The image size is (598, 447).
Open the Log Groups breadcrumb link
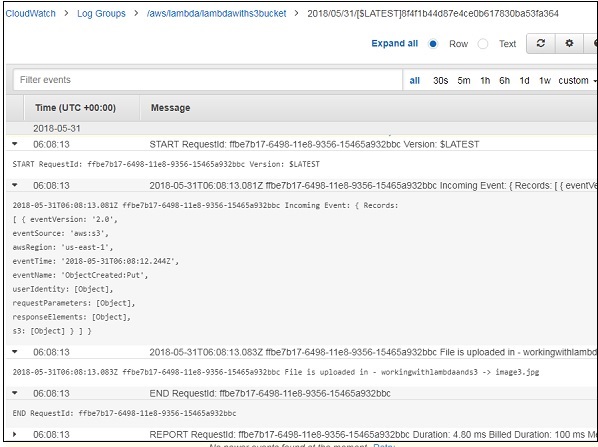(101, 13)
